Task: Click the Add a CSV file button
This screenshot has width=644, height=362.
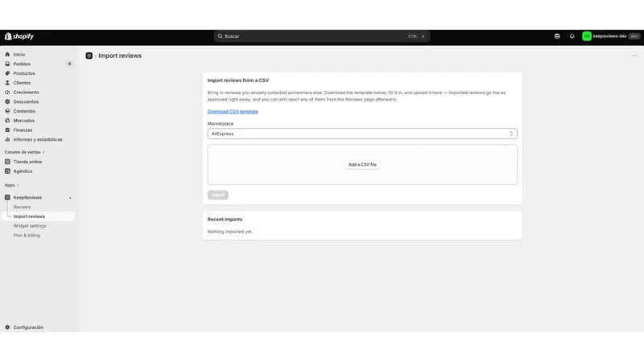Action: 362,165
